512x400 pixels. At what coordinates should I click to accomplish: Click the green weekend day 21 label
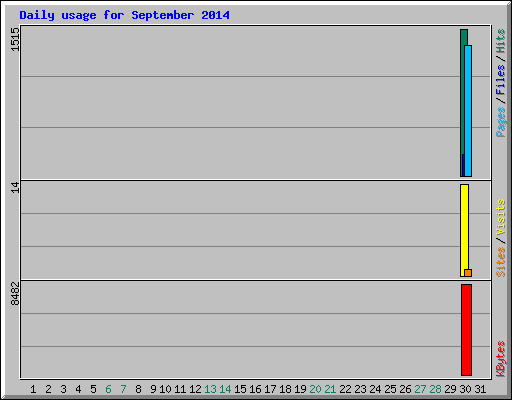pos(330,389)
